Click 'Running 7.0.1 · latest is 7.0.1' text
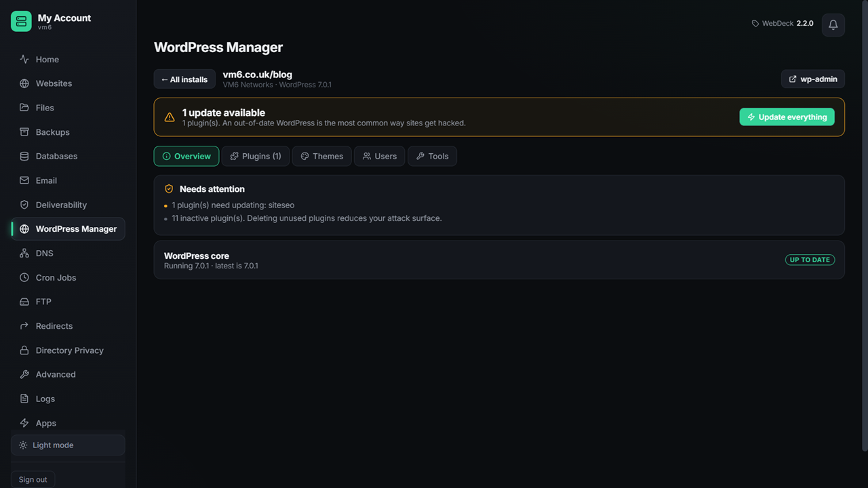 click(211, 266)
